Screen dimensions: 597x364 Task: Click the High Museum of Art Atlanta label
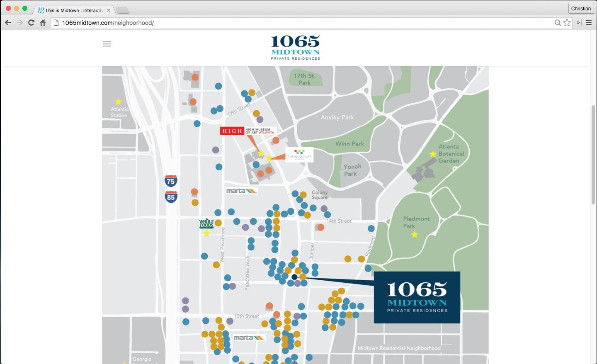tap(248, 131)
